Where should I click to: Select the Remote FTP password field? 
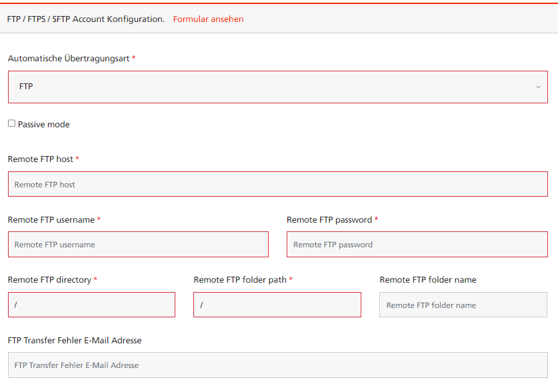click(x=417, y=245)
